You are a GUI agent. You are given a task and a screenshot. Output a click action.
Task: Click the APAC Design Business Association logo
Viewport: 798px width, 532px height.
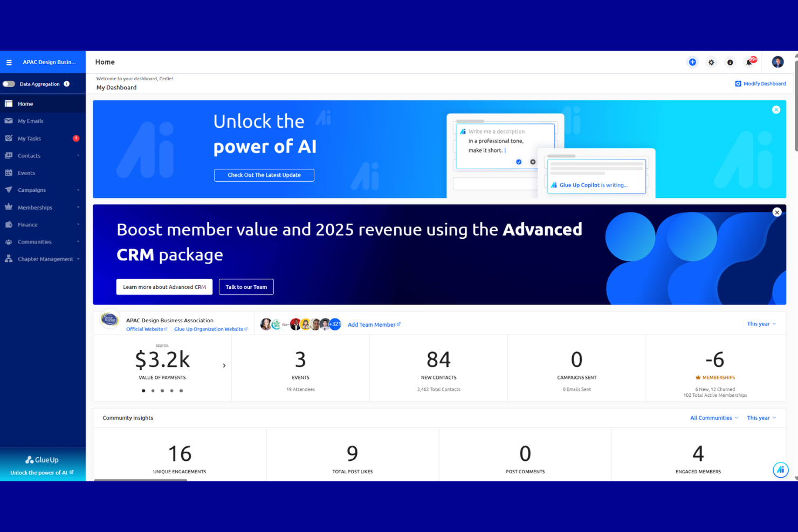point(109,320)
